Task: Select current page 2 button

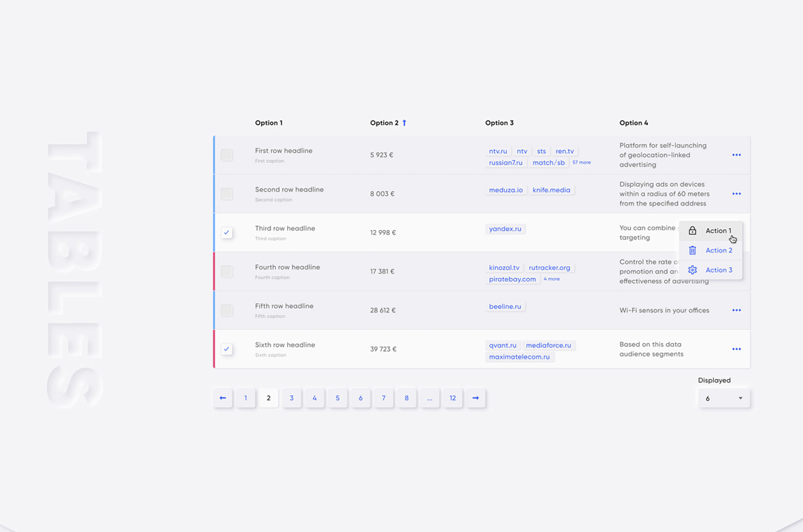Action: click(269, 398)
